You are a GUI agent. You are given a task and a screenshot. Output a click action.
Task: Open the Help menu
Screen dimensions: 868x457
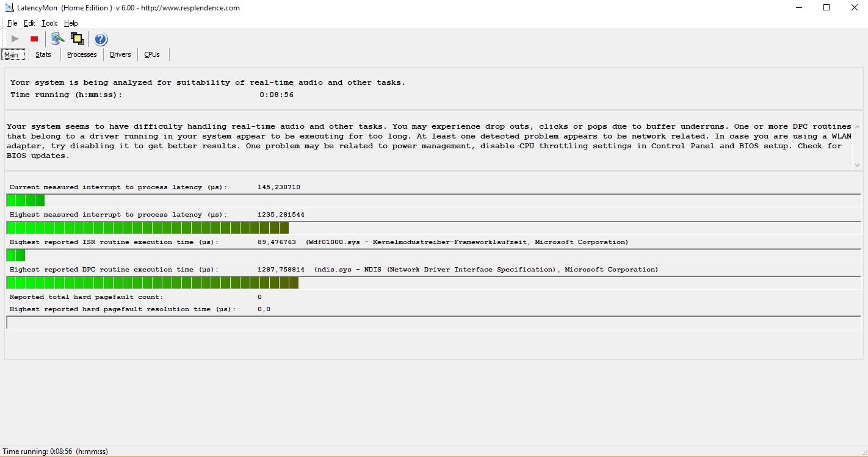(x=71, y=23)
